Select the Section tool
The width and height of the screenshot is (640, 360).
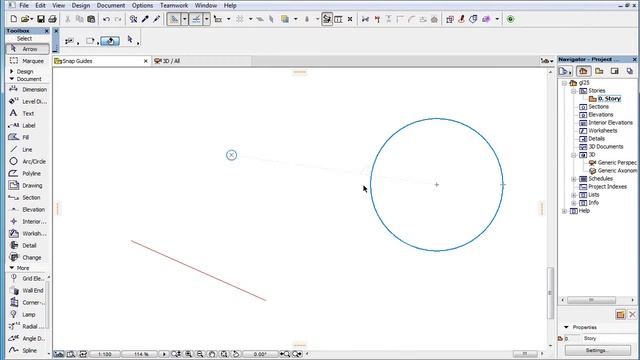coord(28,197)
